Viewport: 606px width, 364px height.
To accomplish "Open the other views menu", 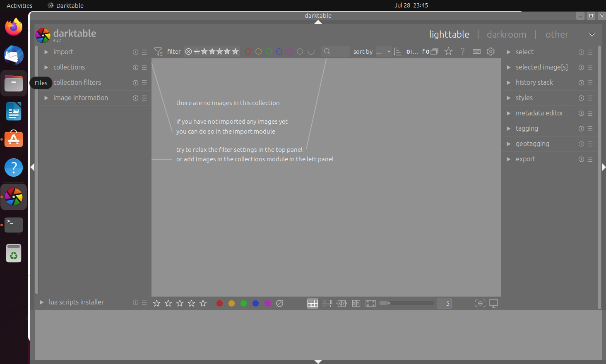I will [557, 34].
